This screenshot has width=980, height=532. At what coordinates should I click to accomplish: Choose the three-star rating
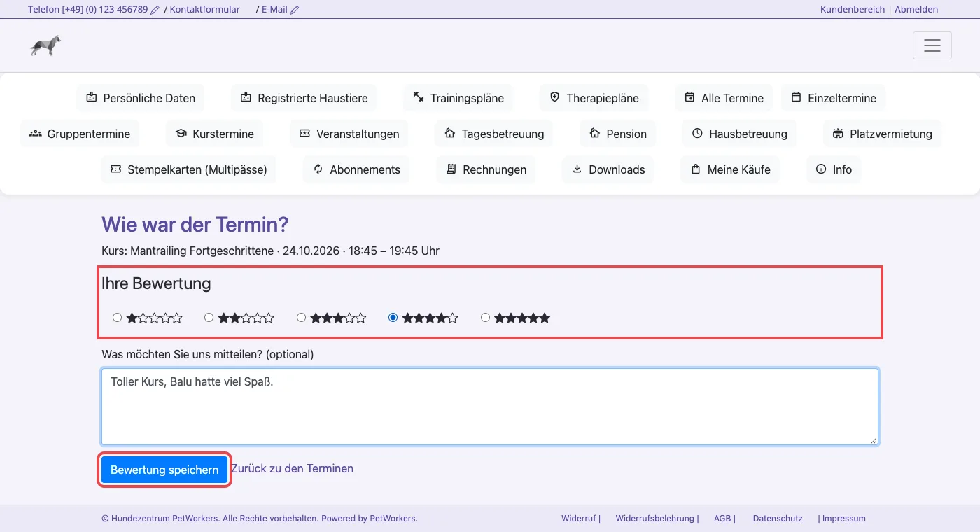[x=302, y=318]
